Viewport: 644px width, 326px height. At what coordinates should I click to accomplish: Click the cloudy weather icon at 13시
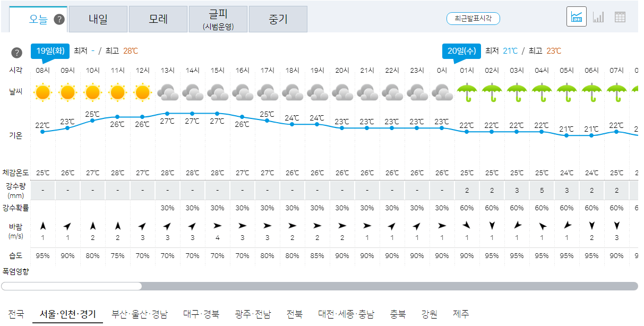click(x=167, y=91)
